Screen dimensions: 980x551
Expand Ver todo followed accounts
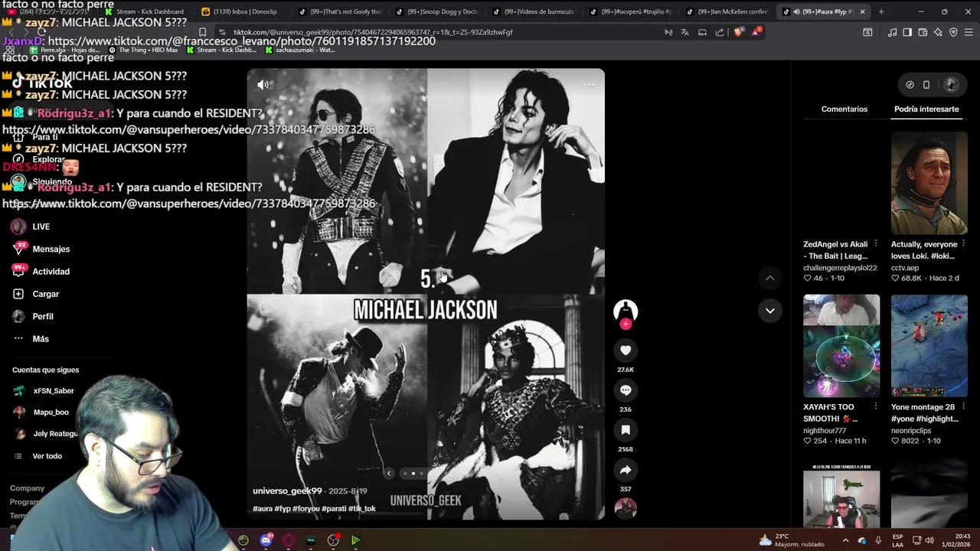(47, 456)
